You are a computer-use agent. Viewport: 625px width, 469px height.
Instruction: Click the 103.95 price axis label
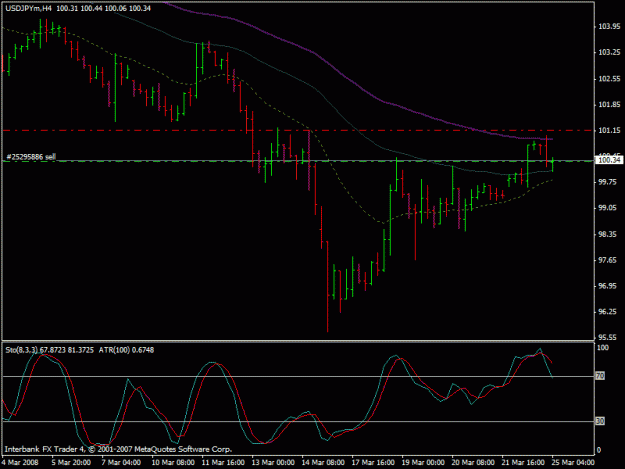(609, 27)
